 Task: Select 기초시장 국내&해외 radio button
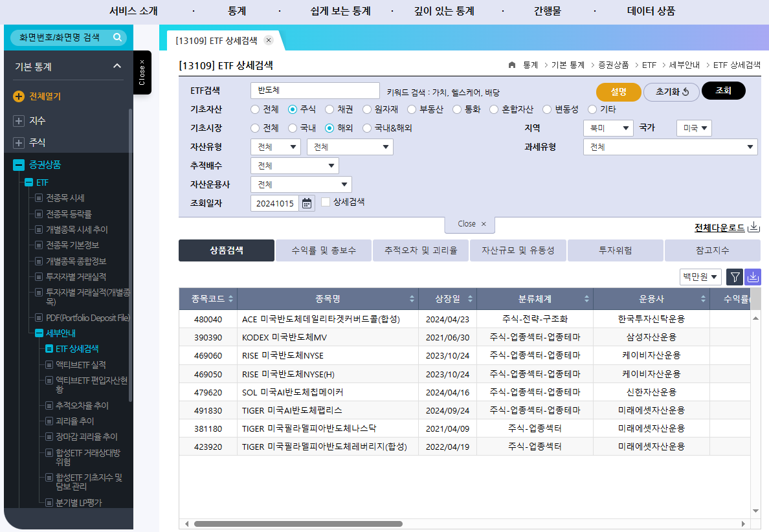pos(367,128)
